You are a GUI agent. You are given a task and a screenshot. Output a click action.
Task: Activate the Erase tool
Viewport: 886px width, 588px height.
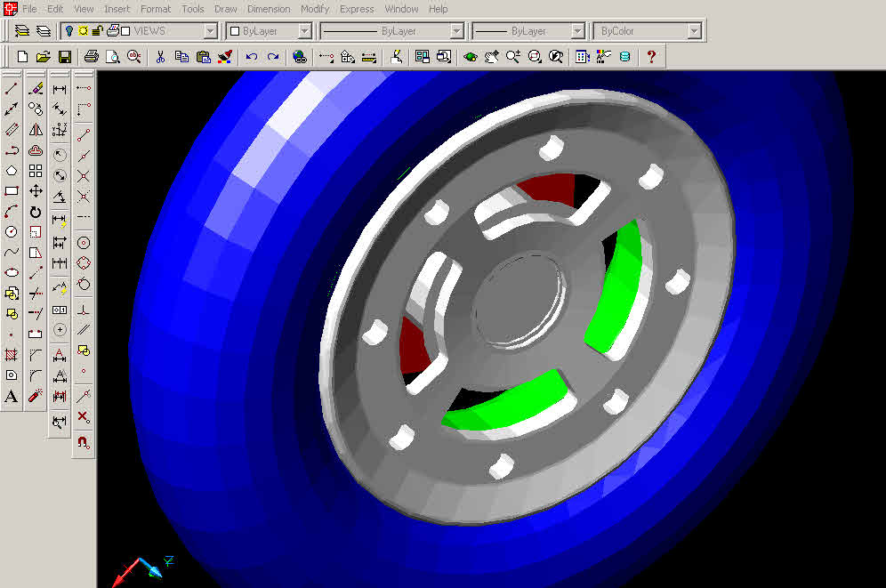pyautogui.click(x=36, y=89)
